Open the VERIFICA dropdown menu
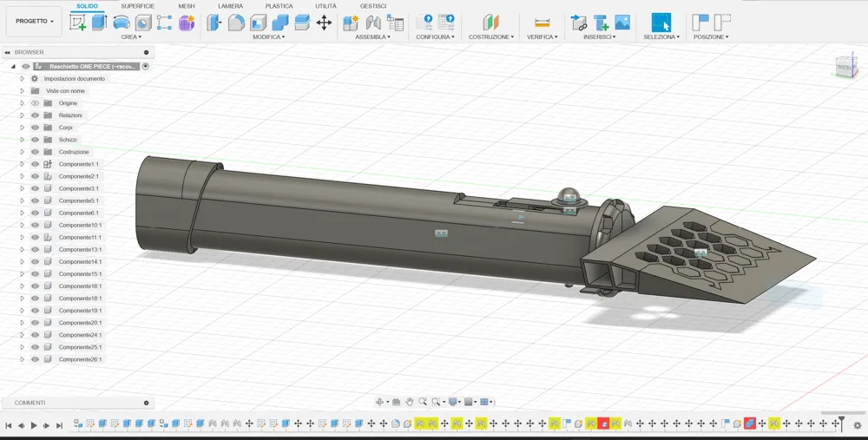Viewport: 868px width, 440px height. (x=542, y=37)
